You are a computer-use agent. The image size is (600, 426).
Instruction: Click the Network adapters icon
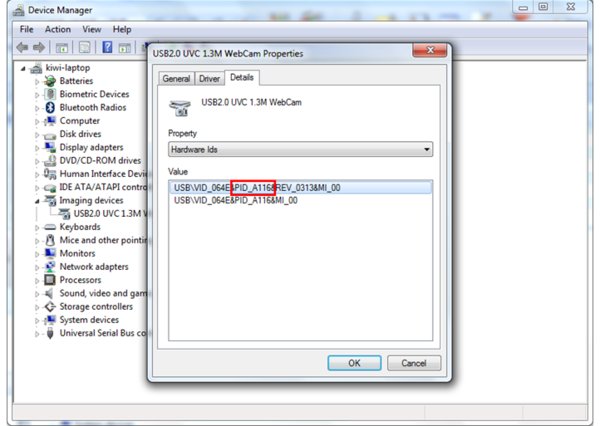pos(50,267)
